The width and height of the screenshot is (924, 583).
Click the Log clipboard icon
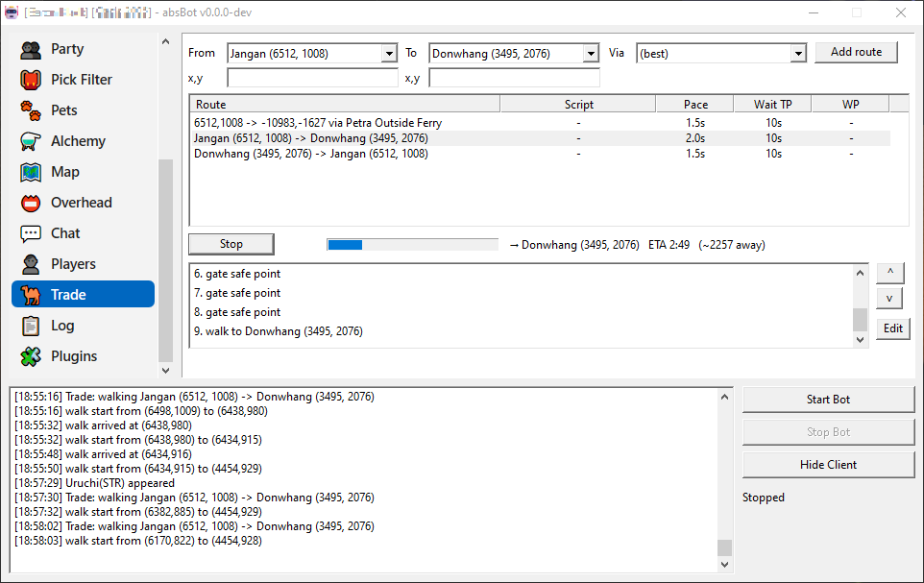click(x=31, y=326)
